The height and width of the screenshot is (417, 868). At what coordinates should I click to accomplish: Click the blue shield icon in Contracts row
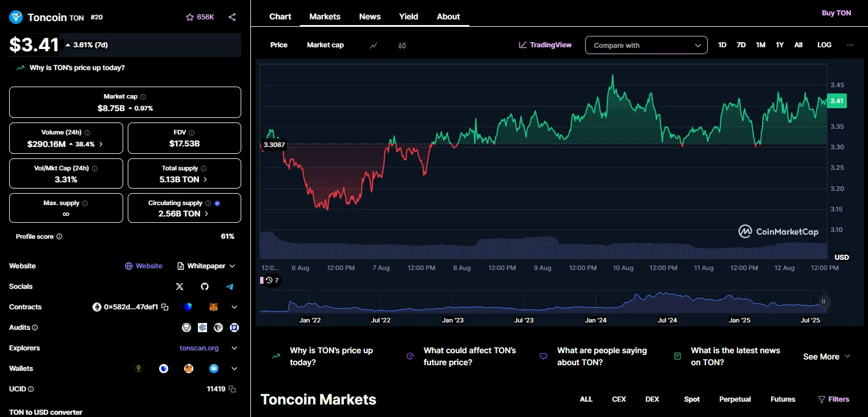188,307
